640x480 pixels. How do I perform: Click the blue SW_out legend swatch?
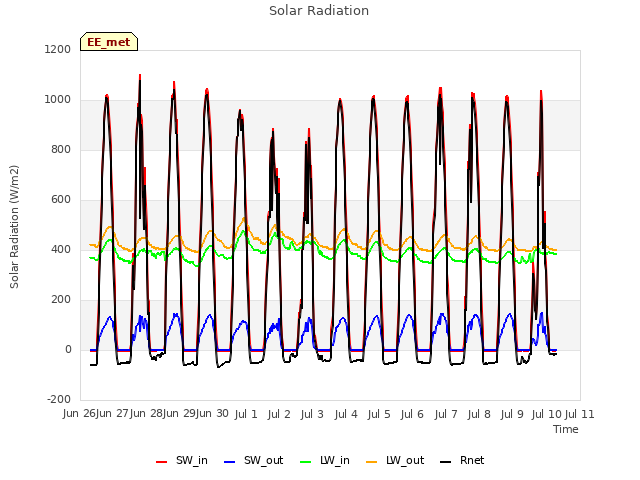point(230,462)
